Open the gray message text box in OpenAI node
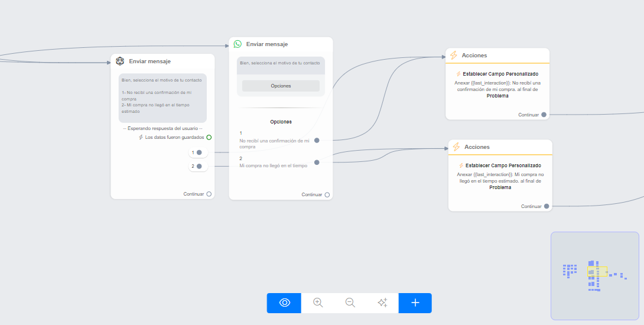Screen dimensions: 644x325 (x=162, y=97)
